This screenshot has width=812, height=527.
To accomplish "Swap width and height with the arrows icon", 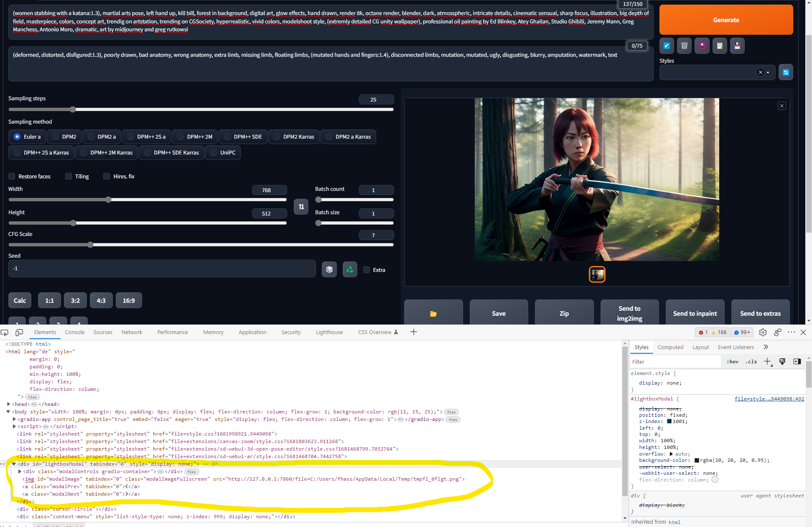I will click(x=301, y=207).
